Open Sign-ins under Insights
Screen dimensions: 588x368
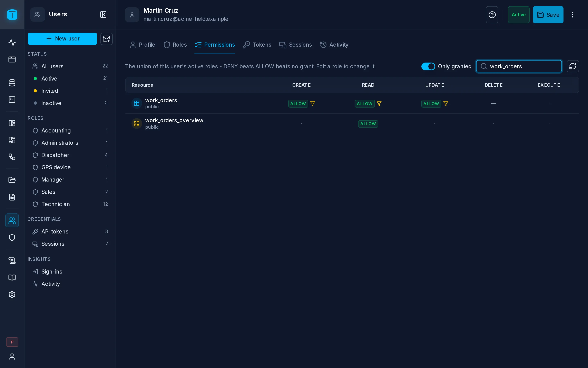coord(70,272)
